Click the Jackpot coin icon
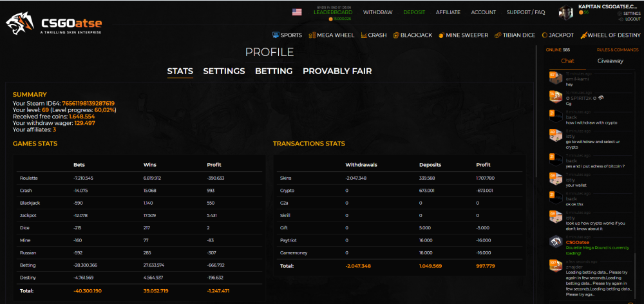Screen dimensions: 644x304 pos(545,35)
